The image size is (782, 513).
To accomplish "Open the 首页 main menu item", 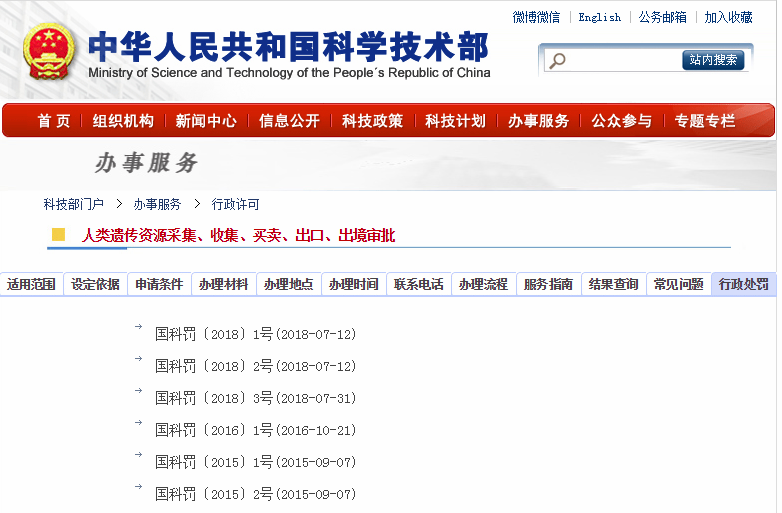I will (x=54, y=121).
